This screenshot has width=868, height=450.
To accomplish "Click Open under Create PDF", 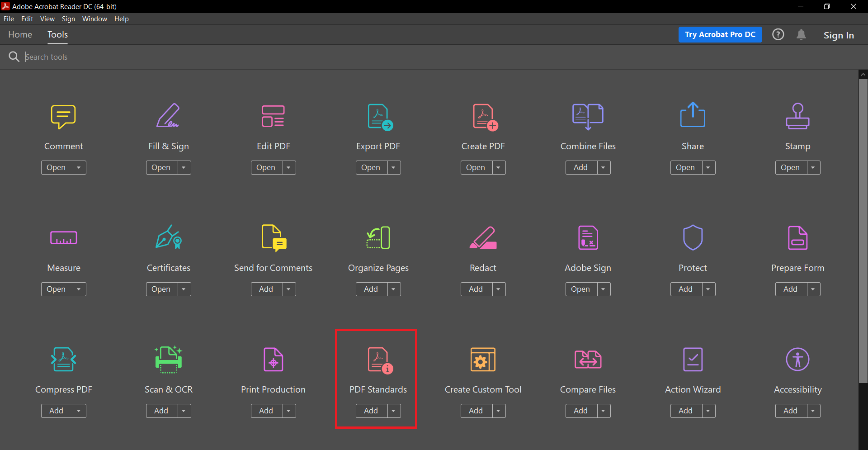I will tap(476, 167).
